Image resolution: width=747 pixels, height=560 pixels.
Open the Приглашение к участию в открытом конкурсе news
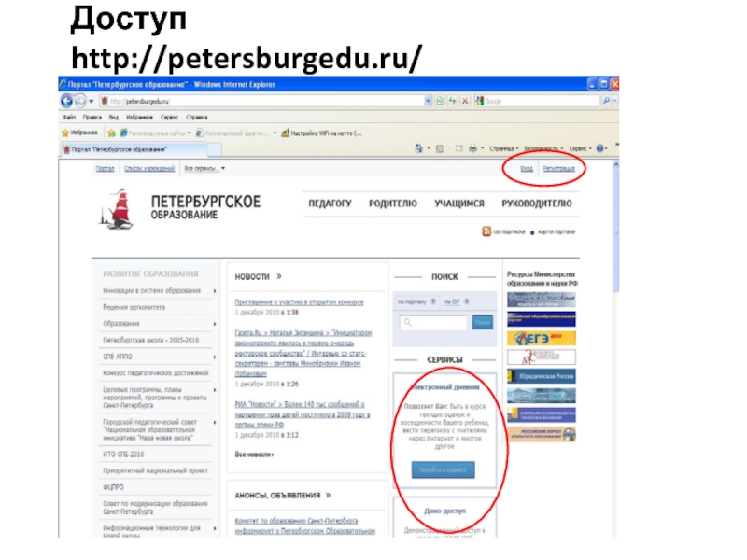point(299,302)
